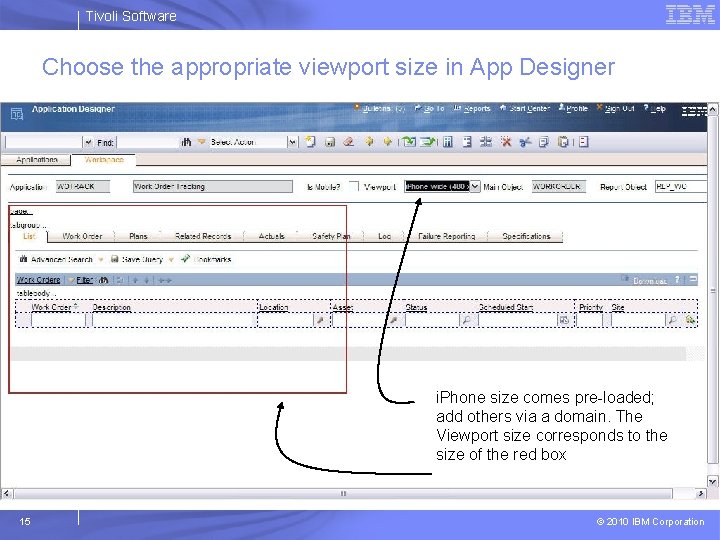Select the Specifications tab

[526, 236]
